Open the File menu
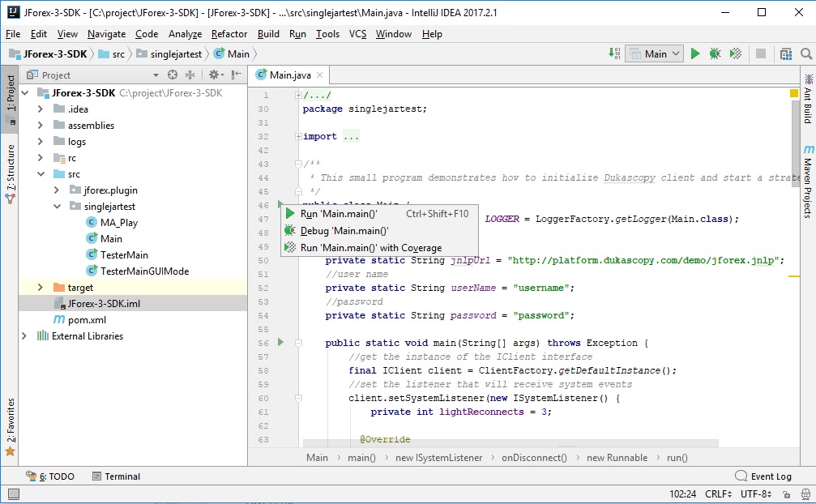This screenshot has width=816, height=504. pyautogui.click(x=13, y=34)
